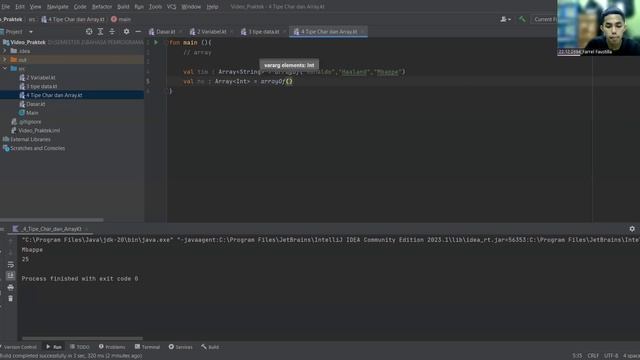Open the Window menu
The width and height of the screenshot is (640, 360).
[191, 7]
